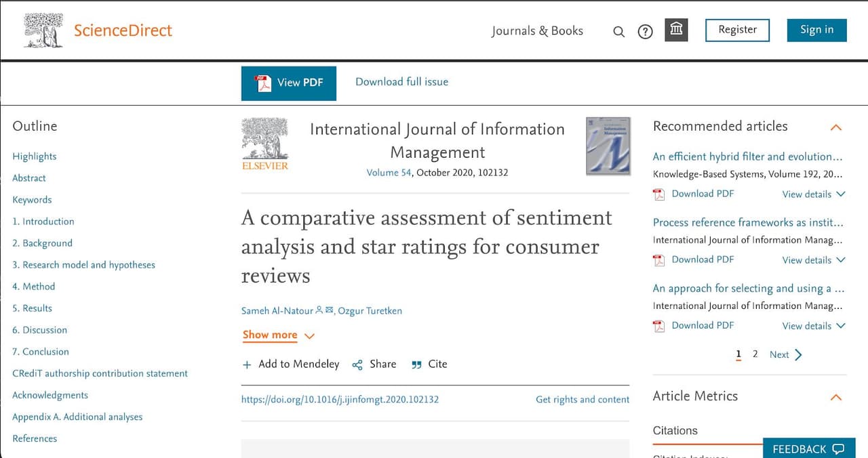Image resolution: width=868 pixels, height=458 pixels.
Task: Jump to 1. Introduction section
Action: point(43,222)
